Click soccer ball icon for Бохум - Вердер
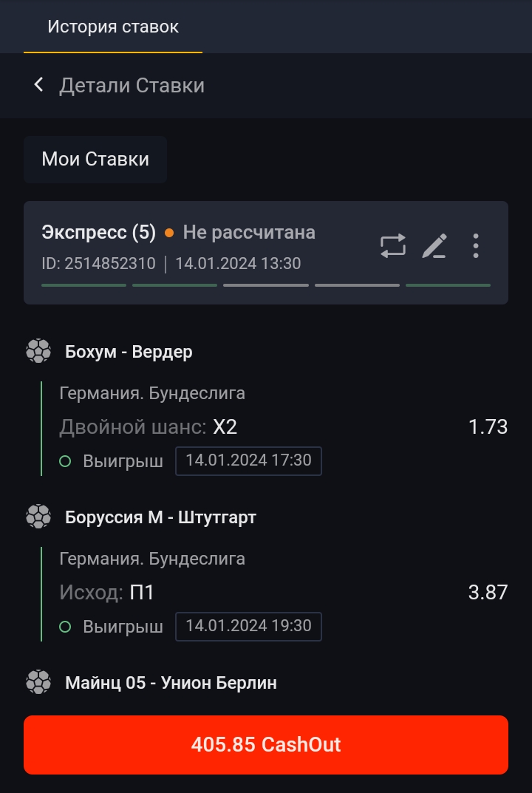 [38, 351]
